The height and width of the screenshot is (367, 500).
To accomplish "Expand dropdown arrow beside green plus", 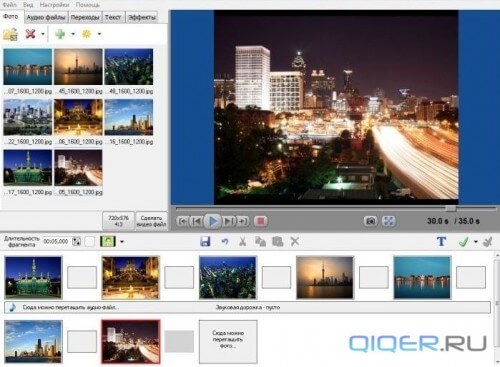I will (73, 34).
